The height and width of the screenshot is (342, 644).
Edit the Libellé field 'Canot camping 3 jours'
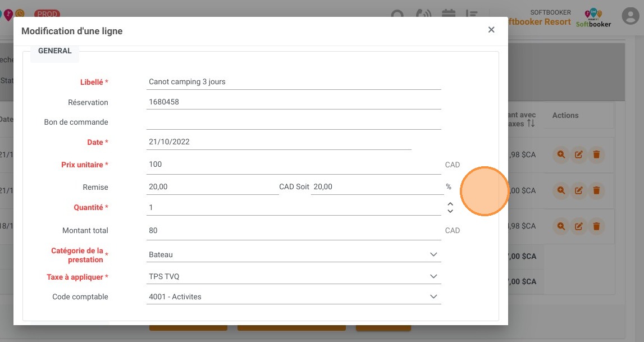pos(294,81)
